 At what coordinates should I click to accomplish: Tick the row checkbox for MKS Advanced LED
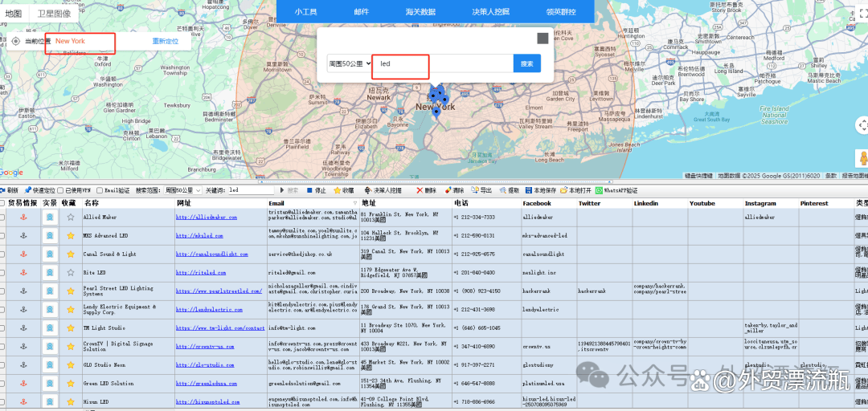pyautogui.click(x=2, y=236)
